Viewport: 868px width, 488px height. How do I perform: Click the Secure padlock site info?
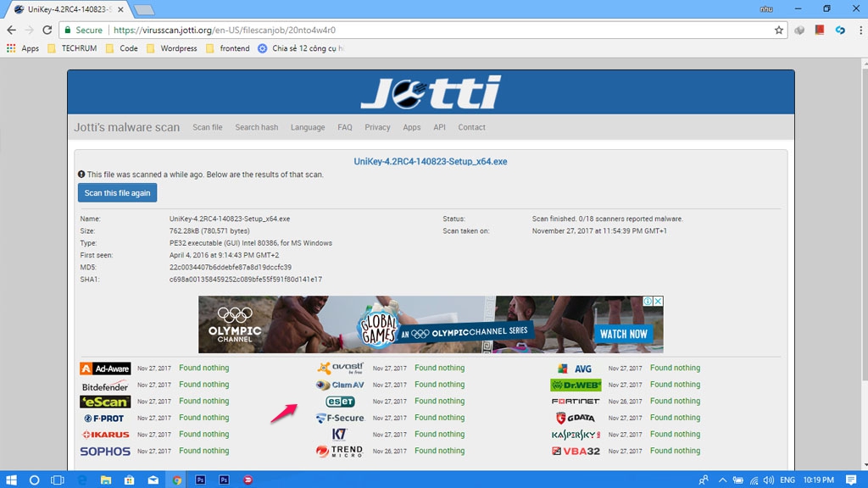click(84, 30)
